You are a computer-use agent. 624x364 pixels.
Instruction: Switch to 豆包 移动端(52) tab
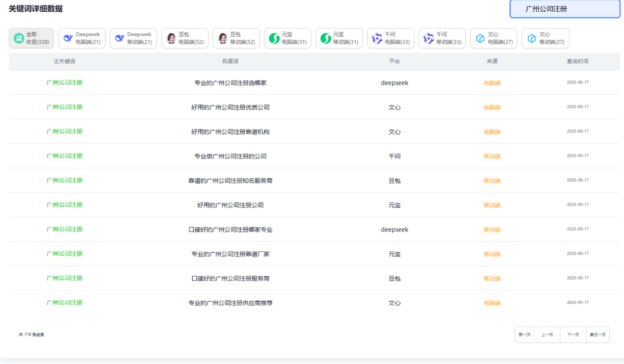(236, 38)
